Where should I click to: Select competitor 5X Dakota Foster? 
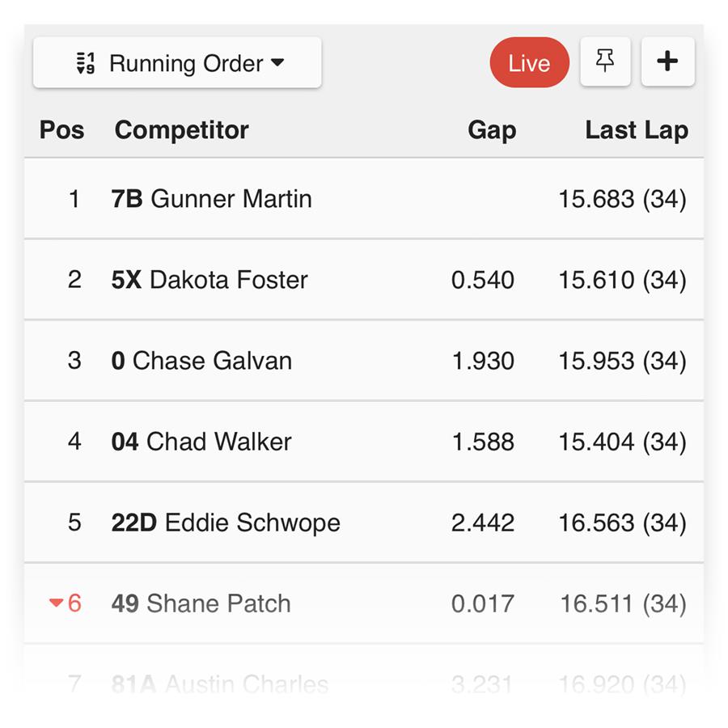click(364, 280)
